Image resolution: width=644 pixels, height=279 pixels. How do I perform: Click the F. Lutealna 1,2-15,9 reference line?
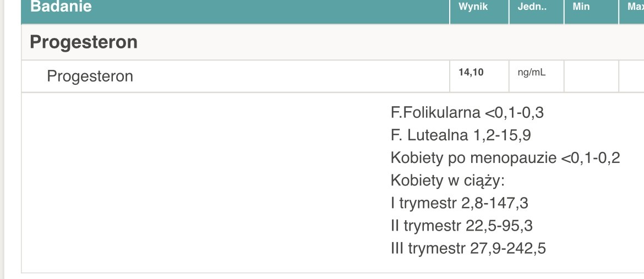(461, 135)
